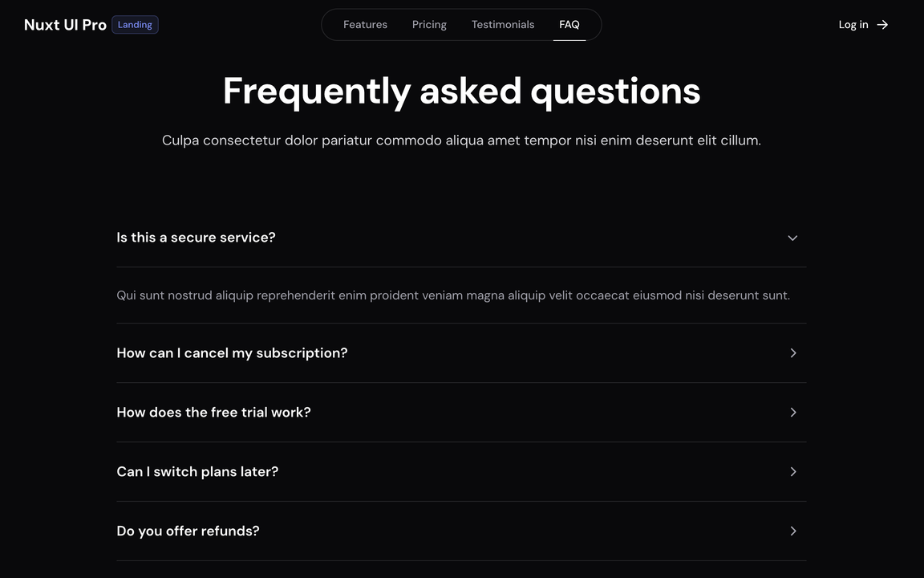
Task: Open the Pricing section from navigation
Action: coord(429,25)
